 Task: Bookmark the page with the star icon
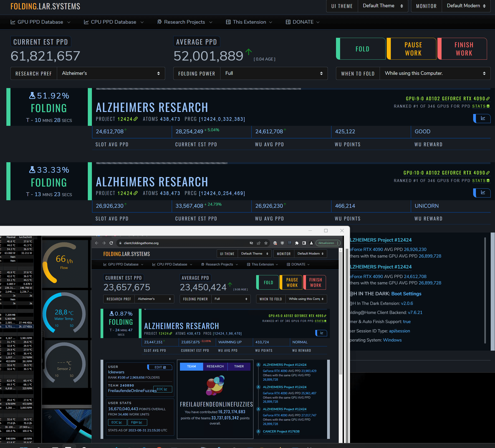[x=266, y=243]
